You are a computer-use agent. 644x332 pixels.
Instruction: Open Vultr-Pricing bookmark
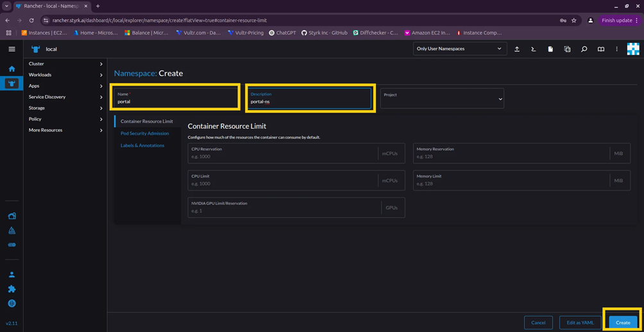(246, 33)
